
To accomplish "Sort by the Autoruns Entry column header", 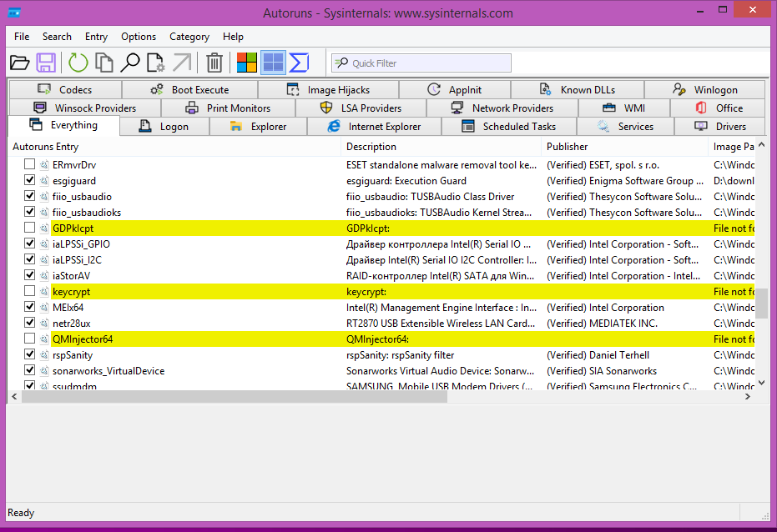I will 174,147.
